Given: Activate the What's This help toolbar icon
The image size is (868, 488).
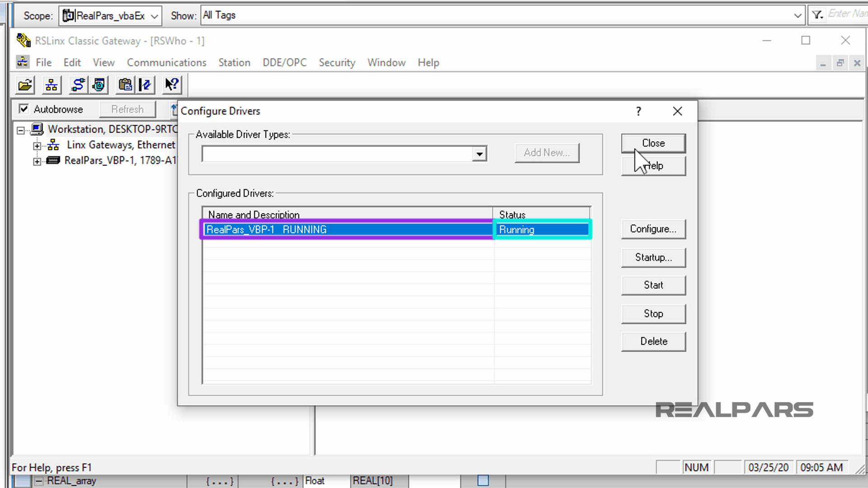Looking at the screenshot, I should point(171,84).
